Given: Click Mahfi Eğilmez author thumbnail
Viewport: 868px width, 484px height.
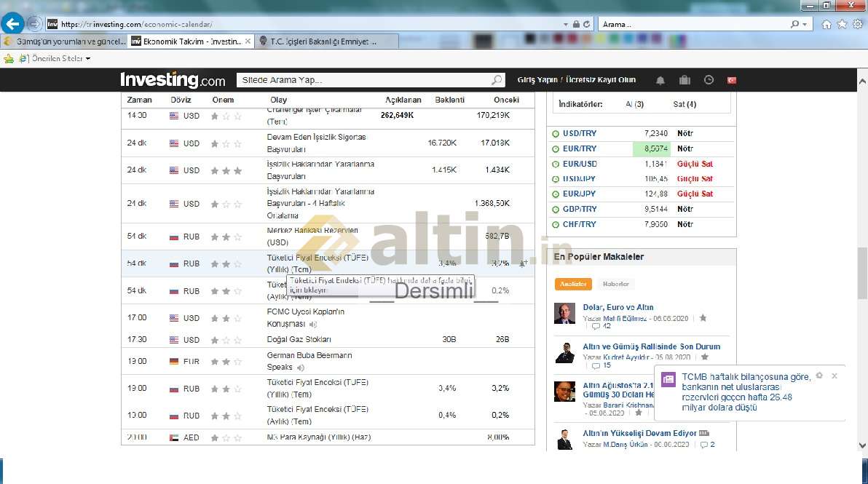Looking at the screenshot, I should tap(564, 314).
